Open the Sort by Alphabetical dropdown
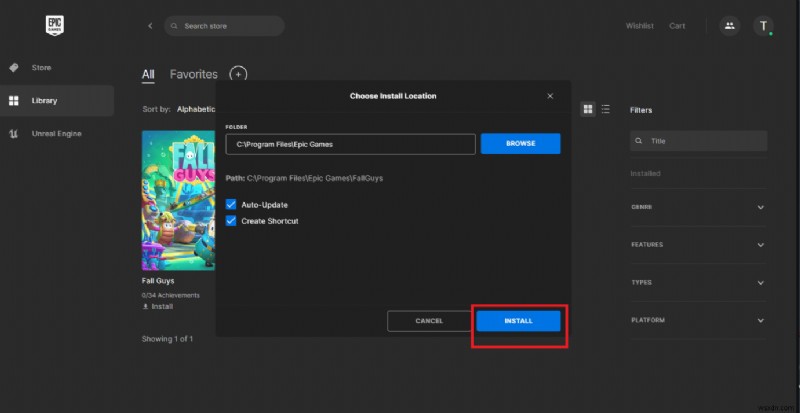800x413 pixels. click(196, 109)
